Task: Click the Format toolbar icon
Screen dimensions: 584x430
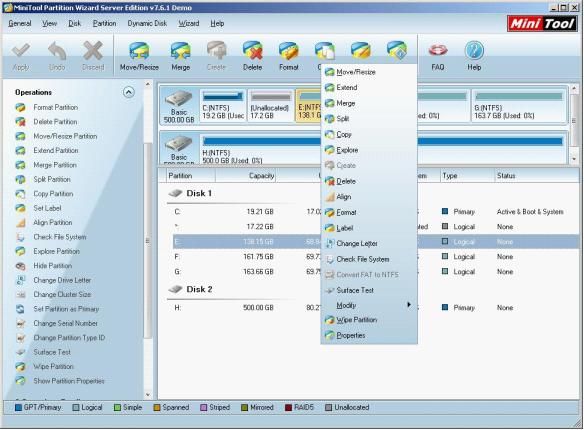Action: coord(289,51)
